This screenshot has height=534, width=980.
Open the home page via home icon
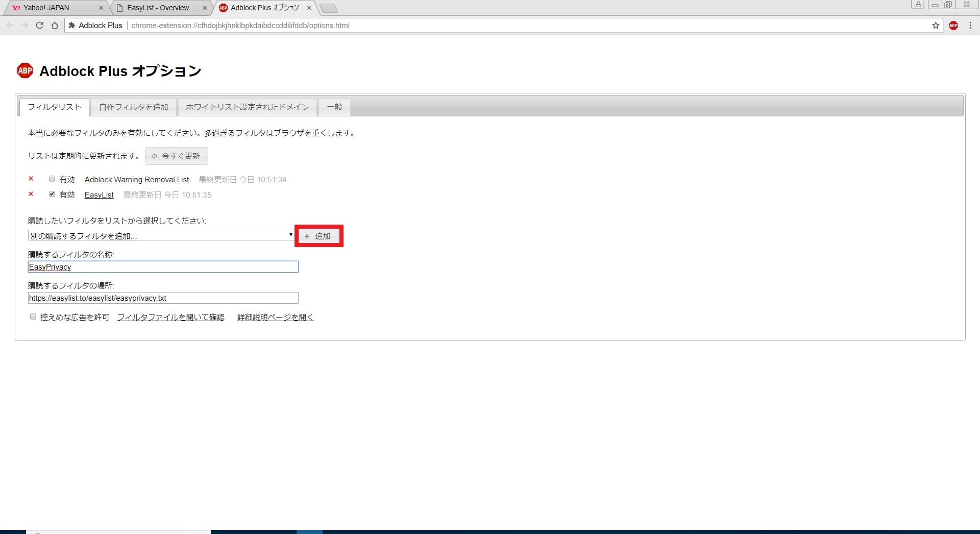(x=55, y=26)
